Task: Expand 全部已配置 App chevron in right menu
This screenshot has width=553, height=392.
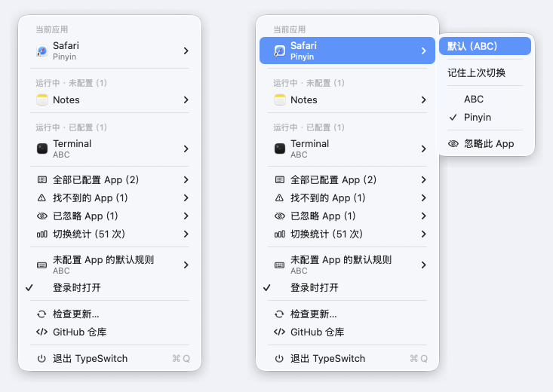Action: click(x=423, y=179)
